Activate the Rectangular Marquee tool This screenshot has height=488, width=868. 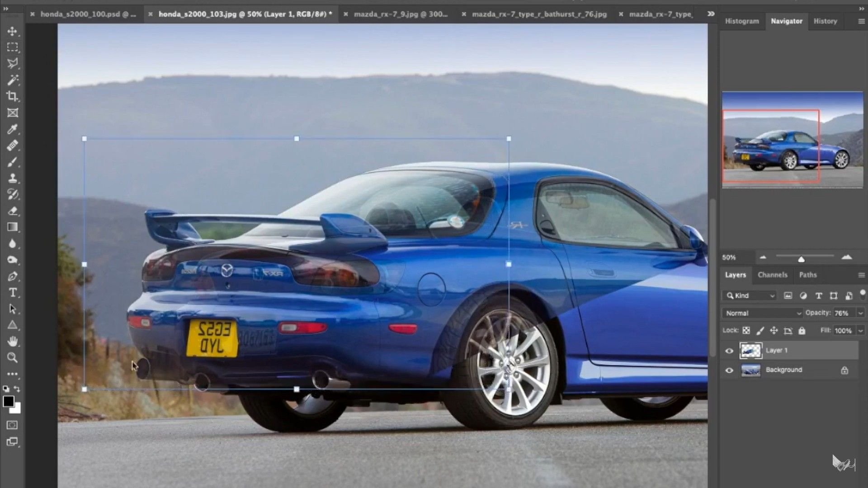click(12, 47)
